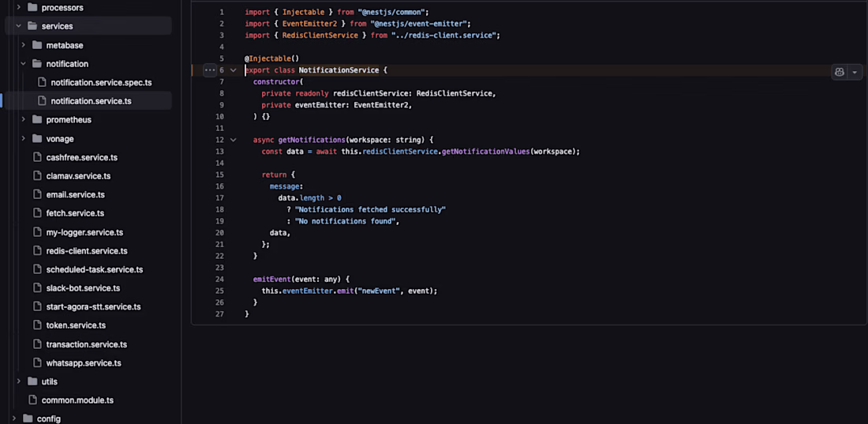Click "Notifications fetched successfully" string
Viewport: 868px width, 424px height.
[370, 209]
